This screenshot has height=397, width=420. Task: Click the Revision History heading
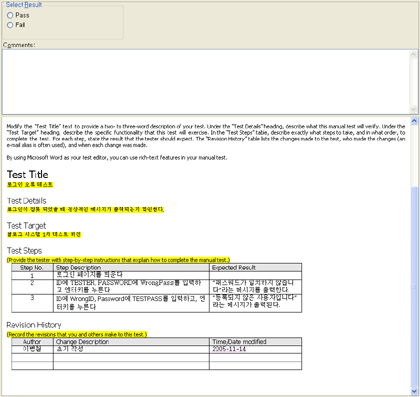point(34,325)
